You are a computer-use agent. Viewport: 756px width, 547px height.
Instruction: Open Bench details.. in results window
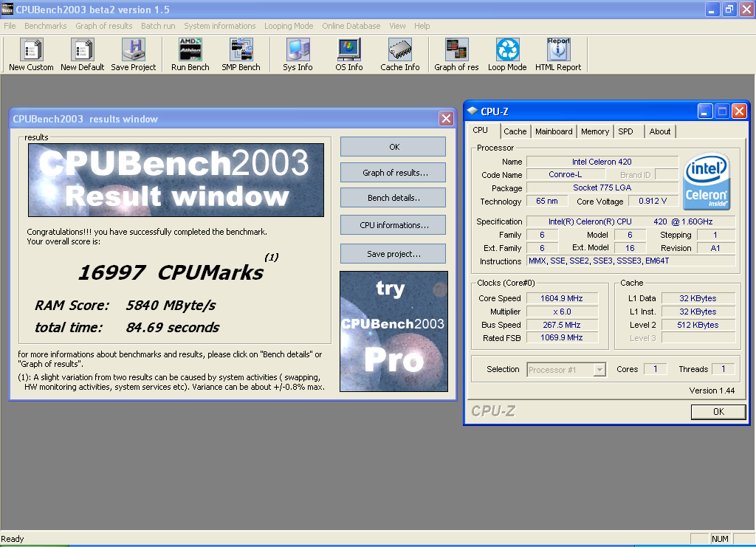tap(393, 198)
